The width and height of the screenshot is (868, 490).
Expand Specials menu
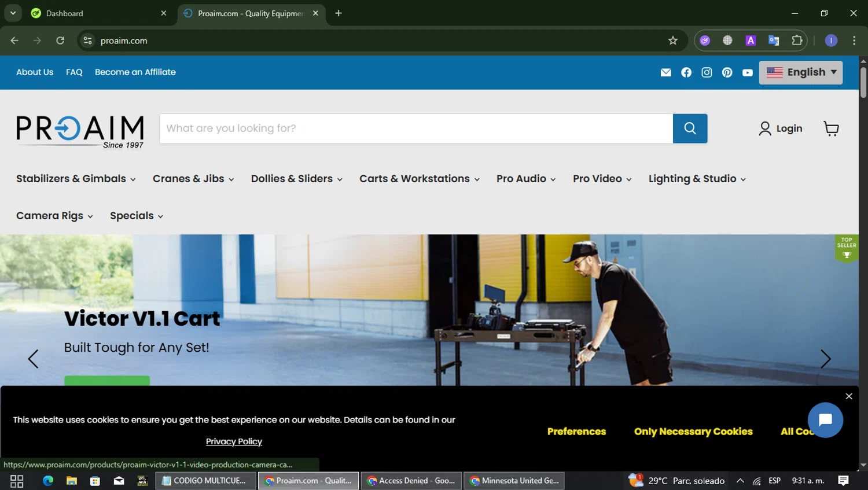(137, 216)
